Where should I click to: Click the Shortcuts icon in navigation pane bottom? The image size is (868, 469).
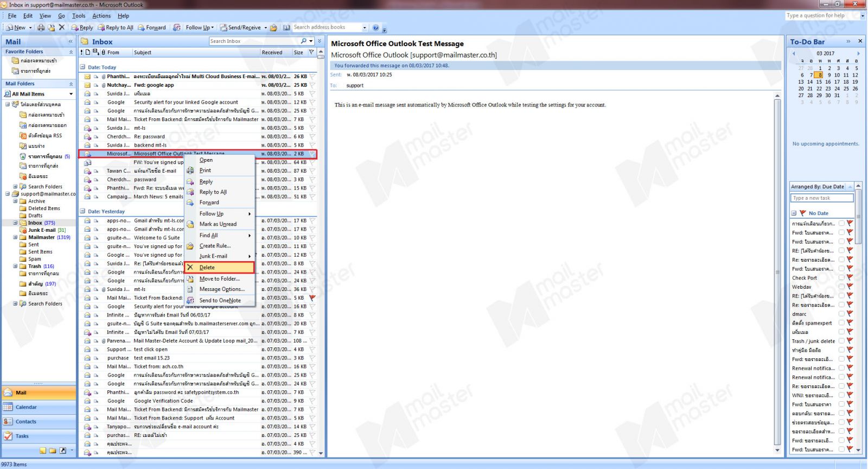point(63,451)
